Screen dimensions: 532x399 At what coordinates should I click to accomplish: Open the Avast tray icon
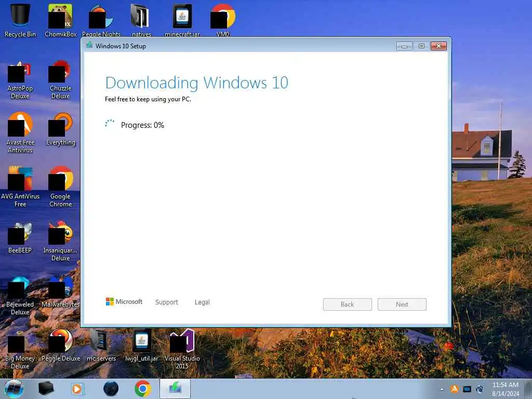click(x=454, y=389)
